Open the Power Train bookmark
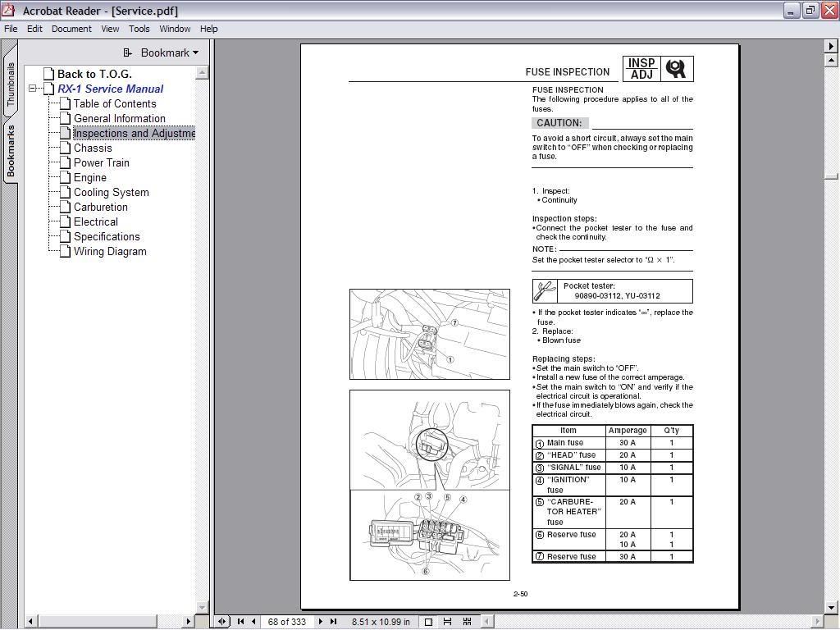 (101, 163)
